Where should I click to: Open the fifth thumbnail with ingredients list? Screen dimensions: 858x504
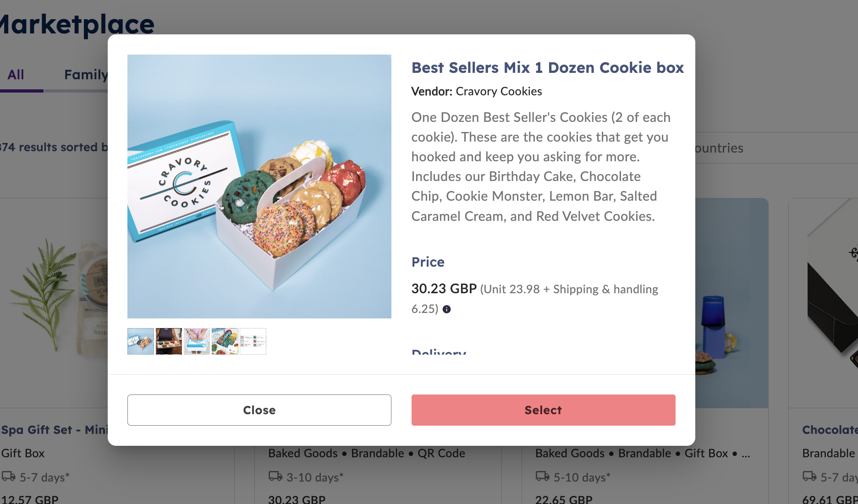[x=253, y=341]
